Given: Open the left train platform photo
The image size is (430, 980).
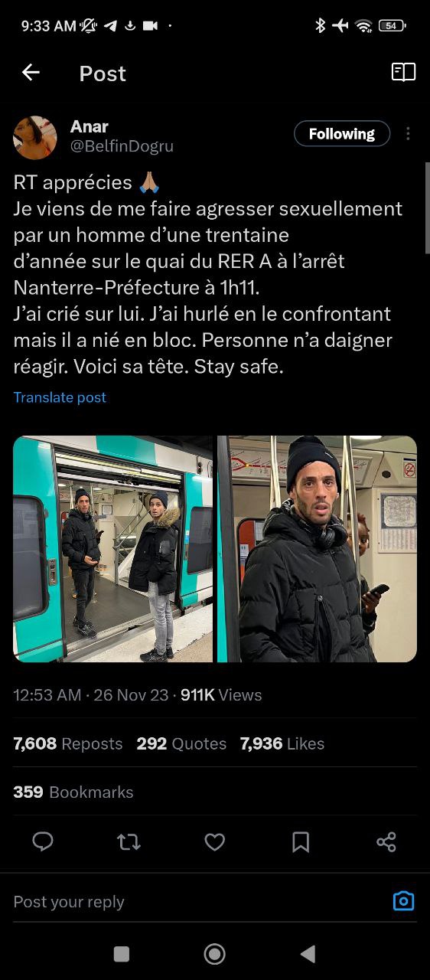Looking at the screenshot, I should coord(112,549).
